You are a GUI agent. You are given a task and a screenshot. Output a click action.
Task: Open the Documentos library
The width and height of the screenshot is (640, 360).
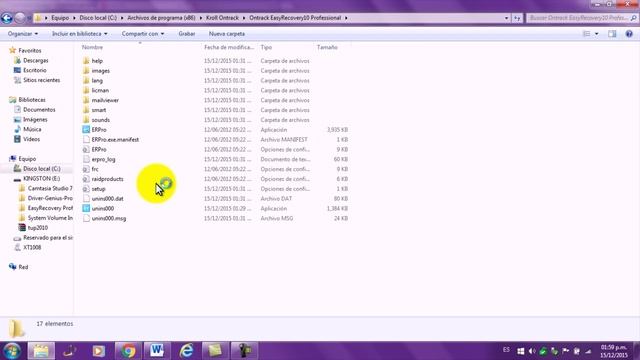[x=39, y=109]
